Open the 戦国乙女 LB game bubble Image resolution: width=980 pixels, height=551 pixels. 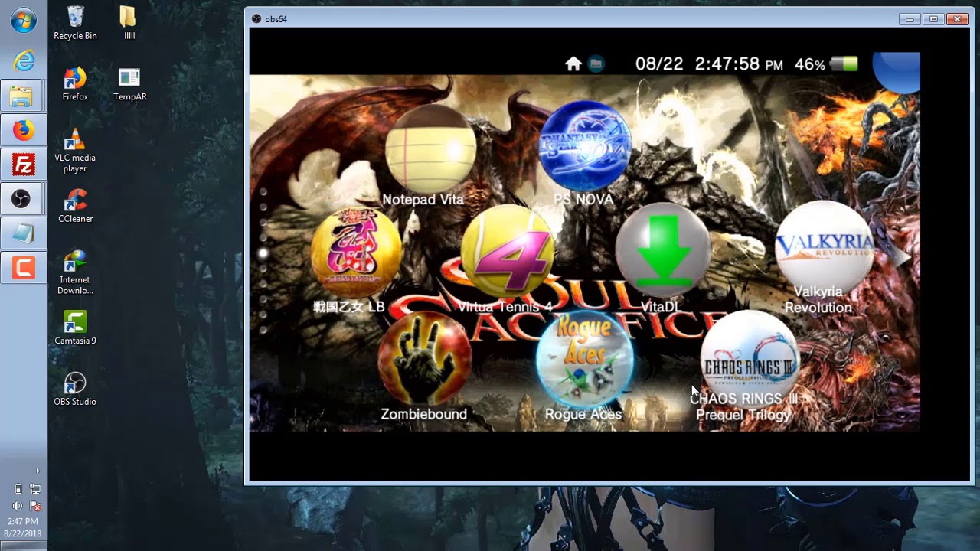click(356, 253)
